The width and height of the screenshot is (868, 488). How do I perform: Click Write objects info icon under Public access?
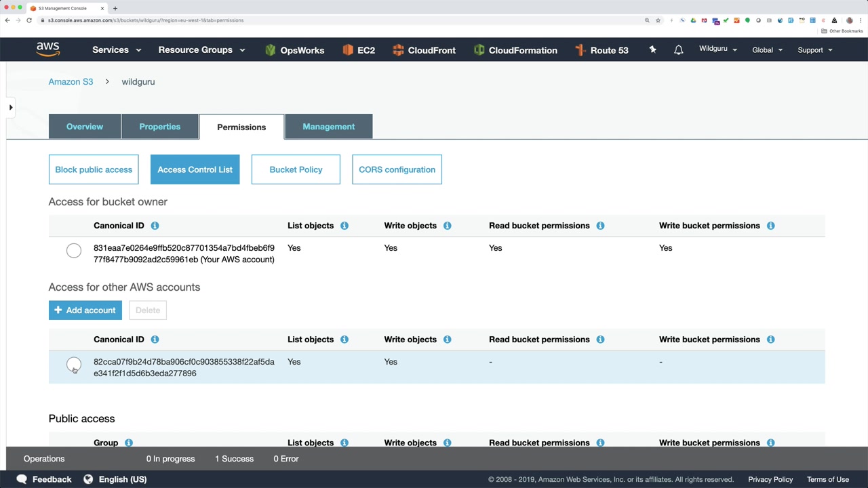click(447, 443)
